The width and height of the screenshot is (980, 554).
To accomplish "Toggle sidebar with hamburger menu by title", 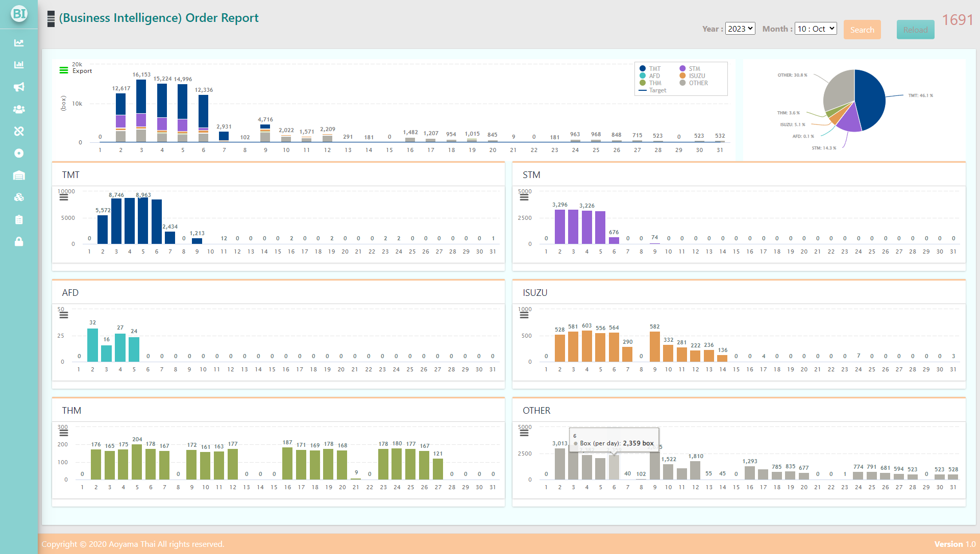I will (x=51, y=19).
